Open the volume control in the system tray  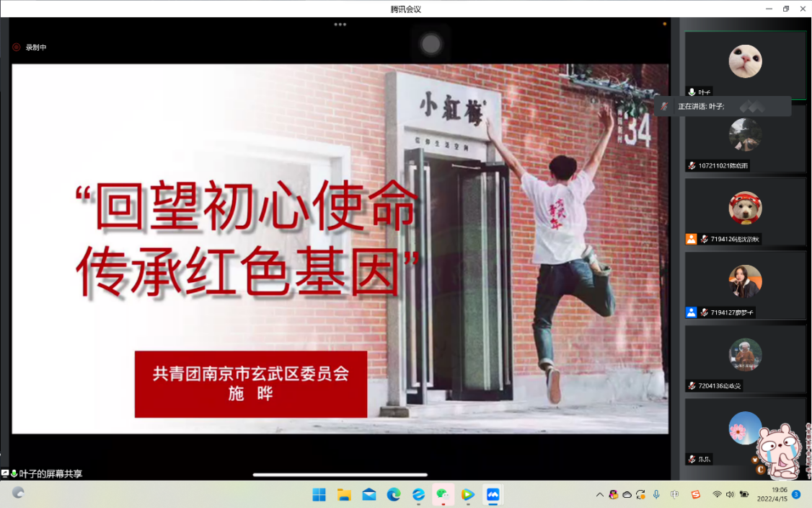[x=730, y=494]
